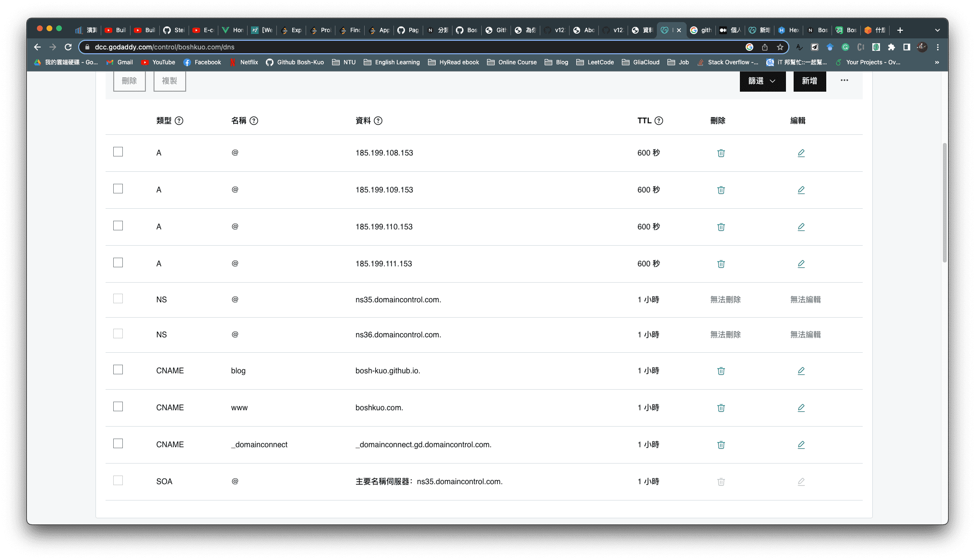Delete the 185.199.109.153 A record via trash icon
This screenshot has height=560, width=975.
(721, 190)
